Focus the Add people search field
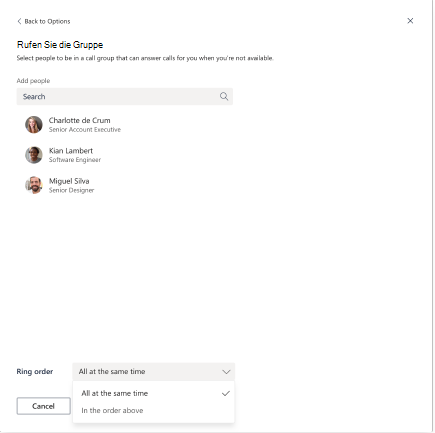 (125, 97)
